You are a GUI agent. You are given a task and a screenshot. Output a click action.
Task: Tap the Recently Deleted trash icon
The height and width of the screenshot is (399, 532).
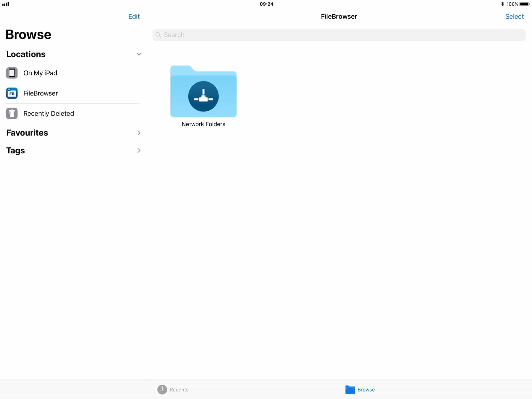coord(12,113)
